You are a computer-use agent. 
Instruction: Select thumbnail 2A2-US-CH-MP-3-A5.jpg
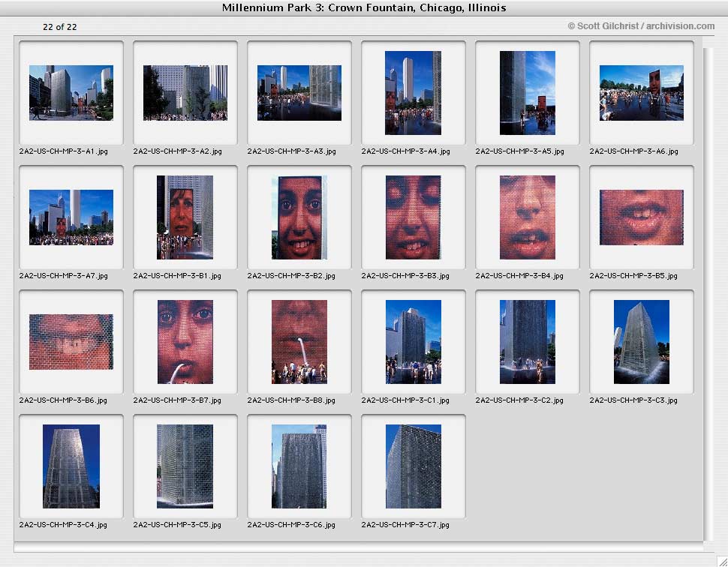528,93
